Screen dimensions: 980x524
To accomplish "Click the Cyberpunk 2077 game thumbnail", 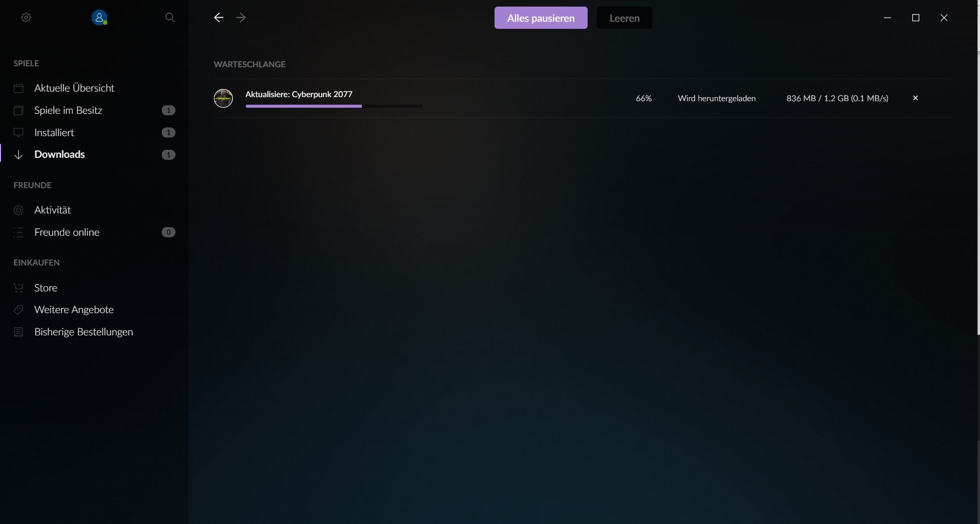I will pos(224,98).
